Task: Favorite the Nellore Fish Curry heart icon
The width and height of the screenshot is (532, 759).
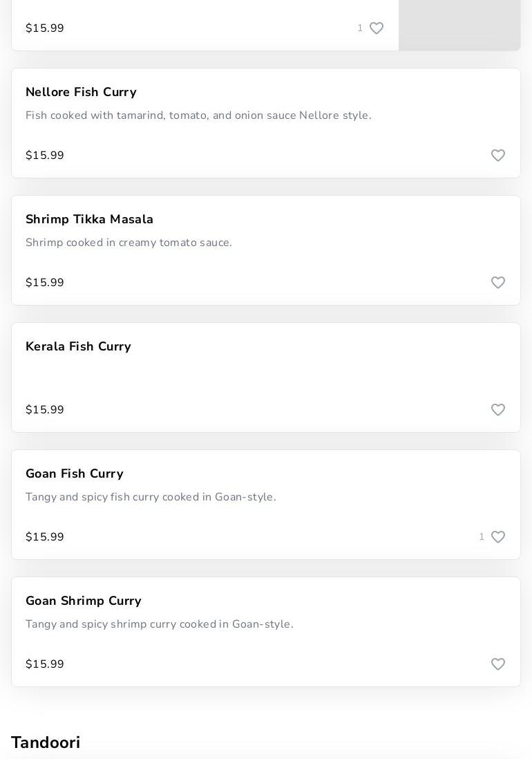Action: click(497, 156)
